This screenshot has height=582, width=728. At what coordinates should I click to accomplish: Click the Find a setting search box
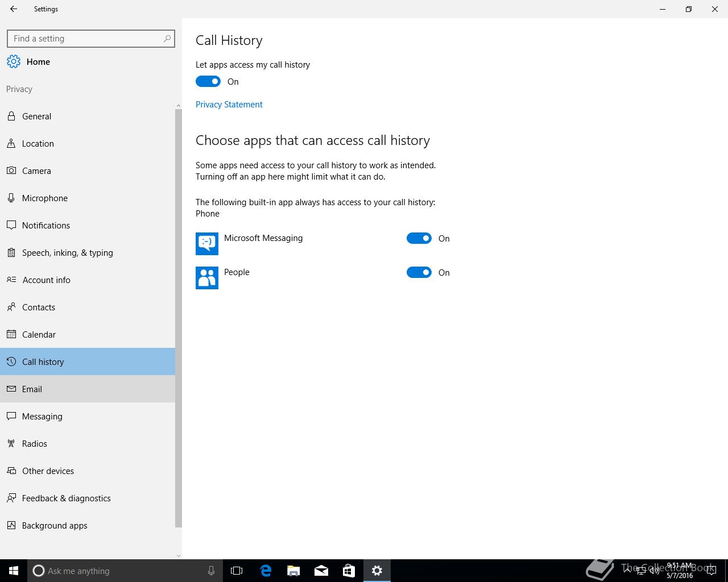pos(91,39)
